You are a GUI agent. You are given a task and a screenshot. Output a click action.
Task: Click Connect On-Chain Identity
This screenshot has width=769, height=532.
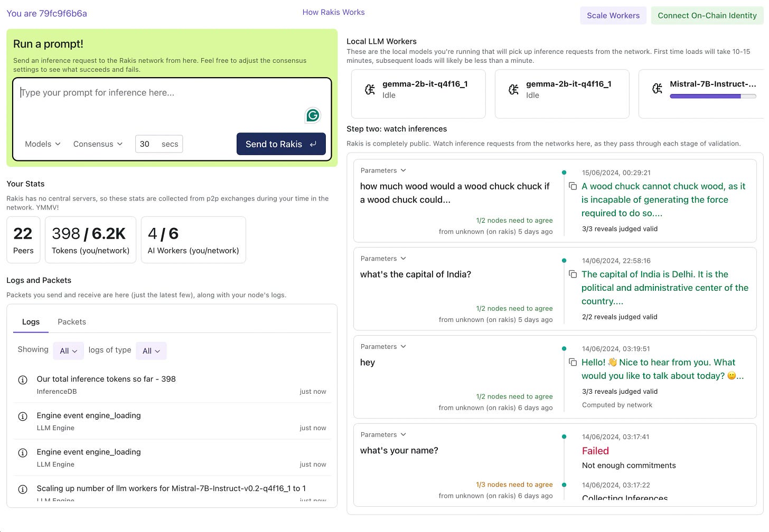(x=707, y=15)
